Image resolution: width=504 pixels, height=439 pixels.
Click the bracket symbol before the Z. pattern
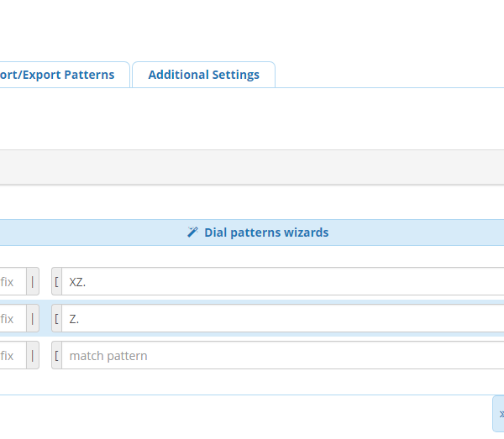coord(57,319)
